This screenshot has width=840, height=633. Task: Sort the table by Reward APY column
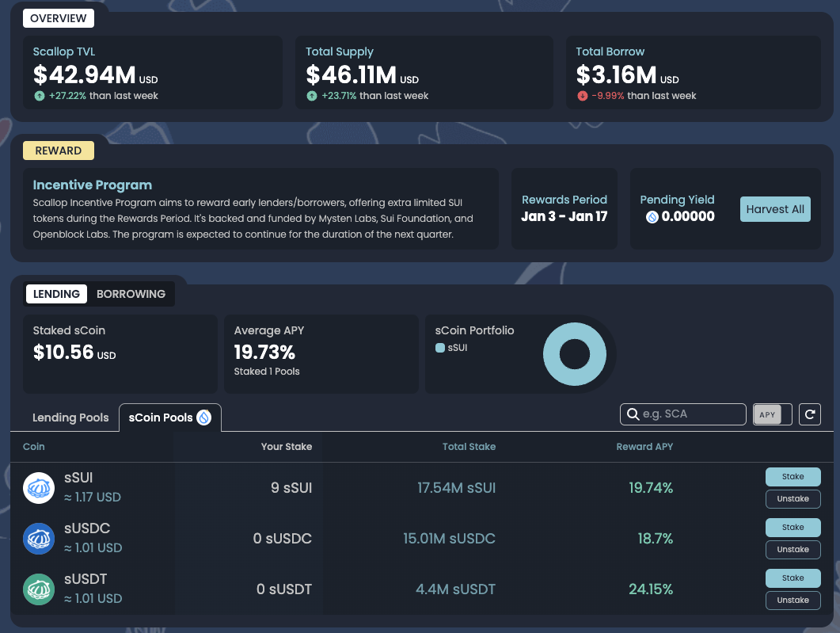coord(644,447)
